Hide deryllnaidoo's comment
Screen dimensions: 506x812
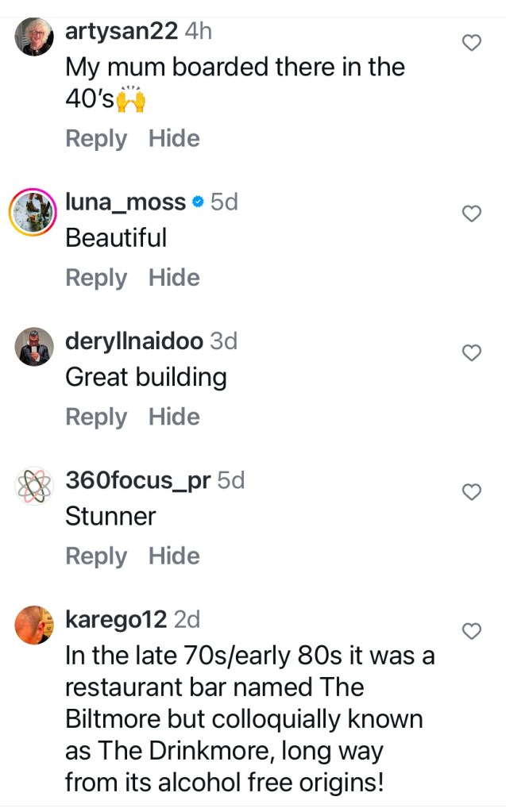click(174, 417)
